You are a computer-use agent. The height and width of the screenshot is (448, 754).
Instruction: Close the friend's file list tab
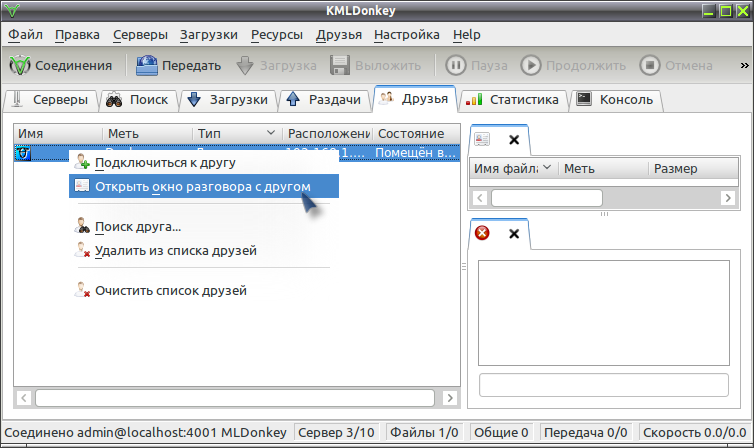[x=514, y=140]
